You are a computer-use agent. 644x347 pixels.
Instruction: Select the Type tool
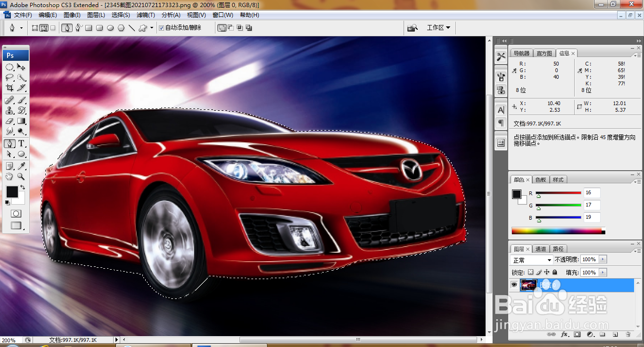pos(21,144)
